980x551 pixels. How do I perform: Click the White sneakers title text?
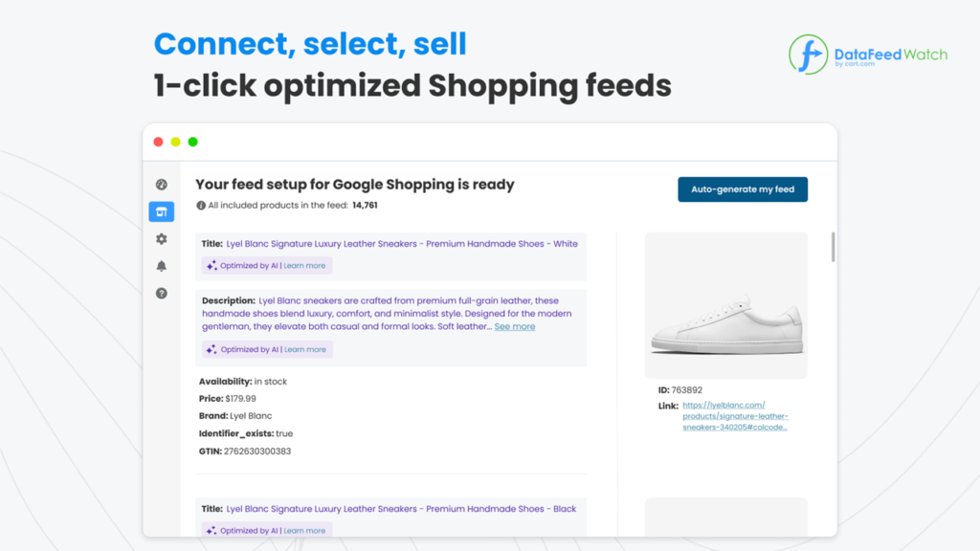402,244
